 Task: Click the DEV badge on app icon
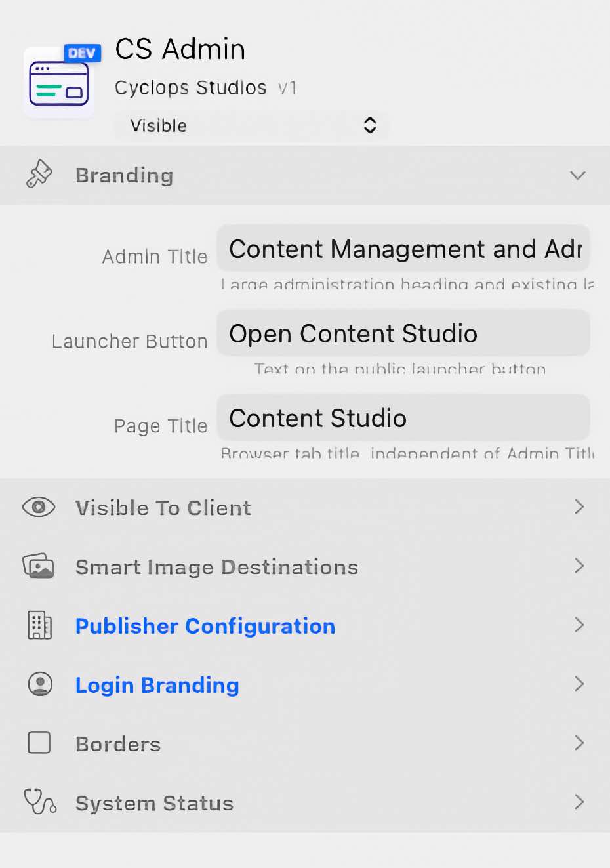(82, 53)
